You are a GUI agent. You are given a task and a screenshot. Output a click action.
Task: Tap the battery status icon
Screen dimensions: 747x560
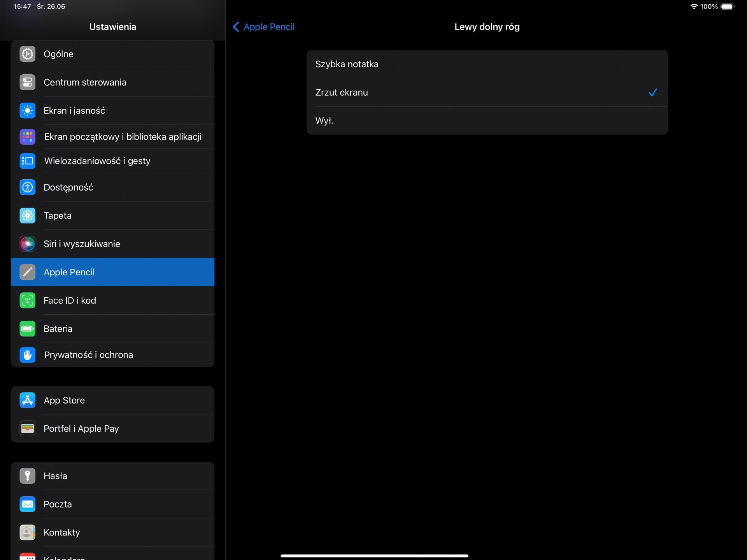(x=728, y=7)
